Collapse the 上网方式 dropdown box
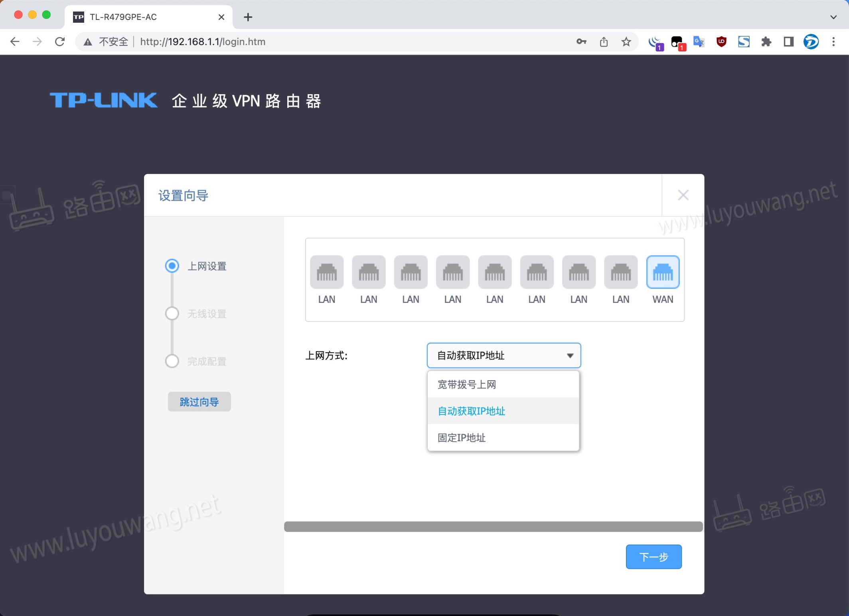 503,355
